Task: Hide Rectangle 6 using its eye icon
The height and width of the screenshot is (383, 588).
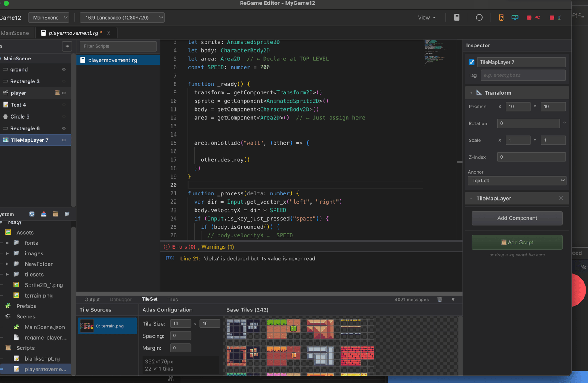Action: [x=64, y=128]
